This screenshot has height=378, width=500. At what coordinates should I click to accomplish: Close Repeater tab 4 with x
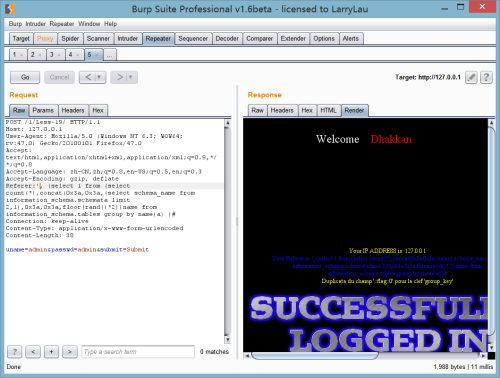point(78,55)
